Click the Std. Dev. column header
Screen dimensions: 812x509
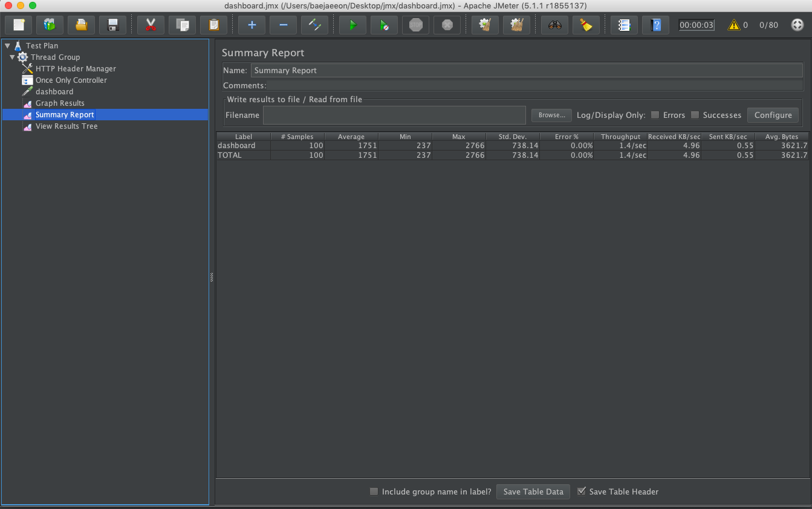(x=513, y=137)
